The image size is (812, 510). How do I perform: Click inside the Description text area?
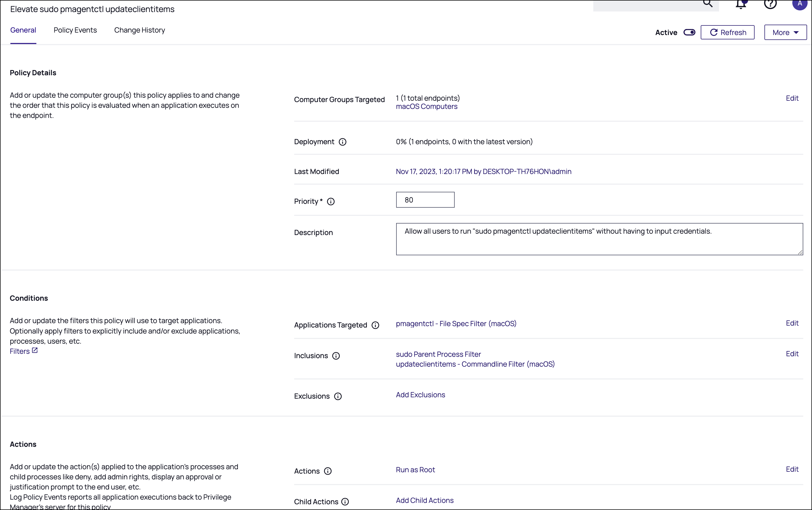point(599,239)
